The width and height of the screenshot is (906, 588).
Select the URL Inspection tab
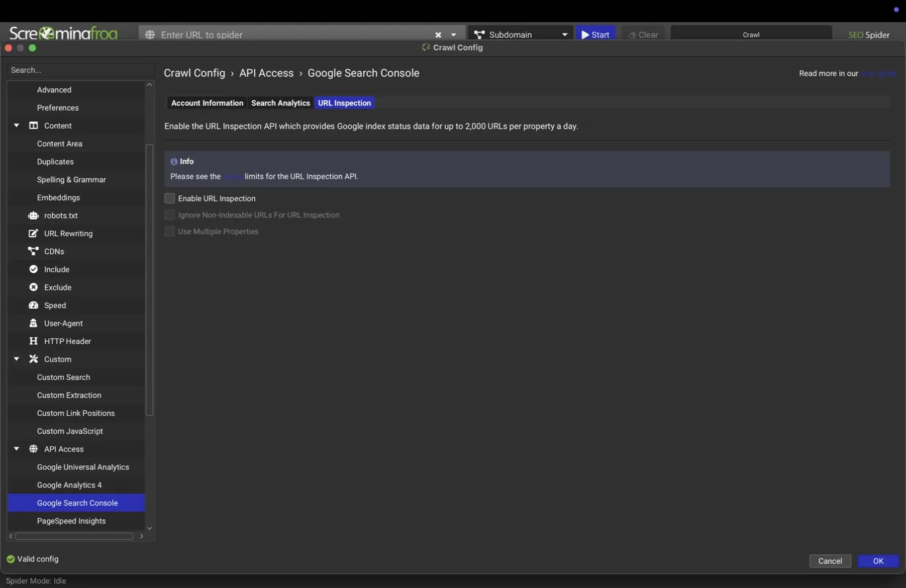click(x=344, y=103)
